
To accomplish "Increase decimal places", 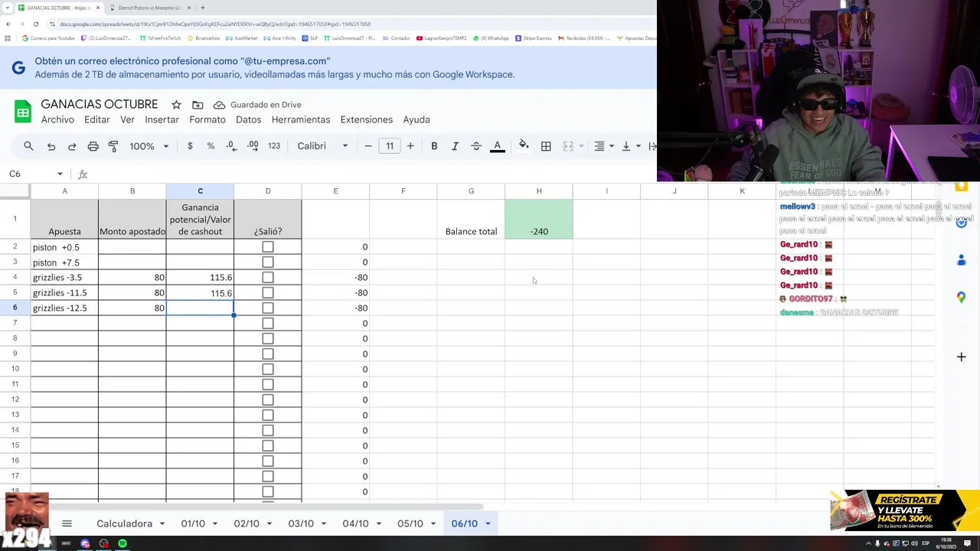I will [x=253, y=146].
